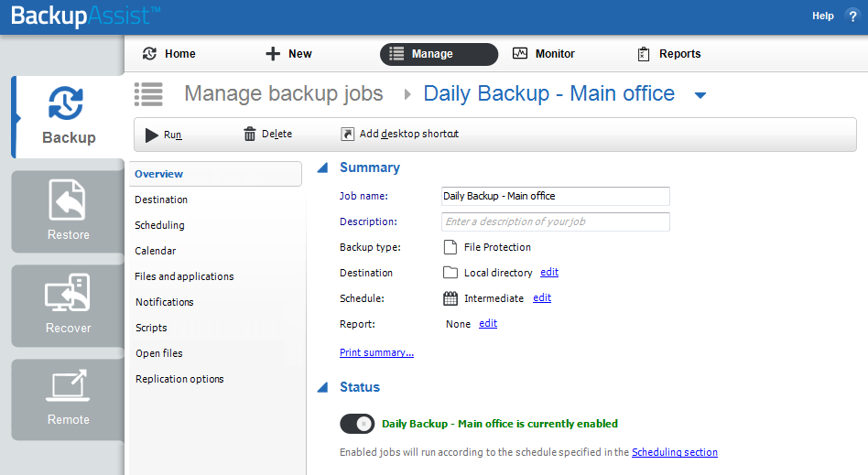
Task: Edit the Local directory destination
Action: pyautogui.click(x=549, y=272)
